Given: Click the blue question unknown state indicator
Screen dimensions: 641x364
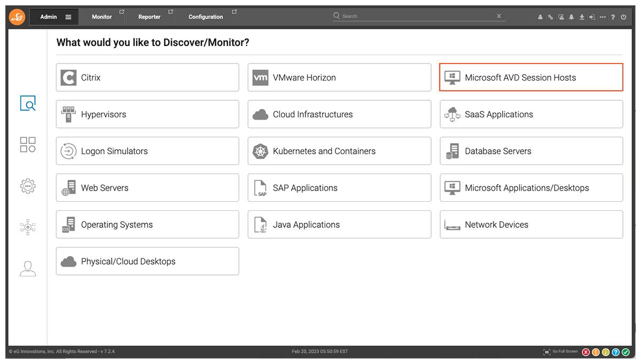Looking at the screenshot, I should point(616,352).
